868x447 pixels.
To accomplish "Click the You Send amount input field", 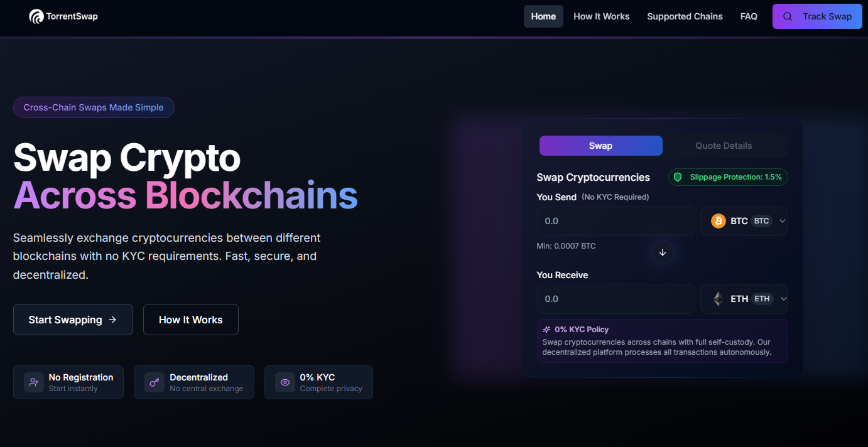I will [x=616, y=220].
